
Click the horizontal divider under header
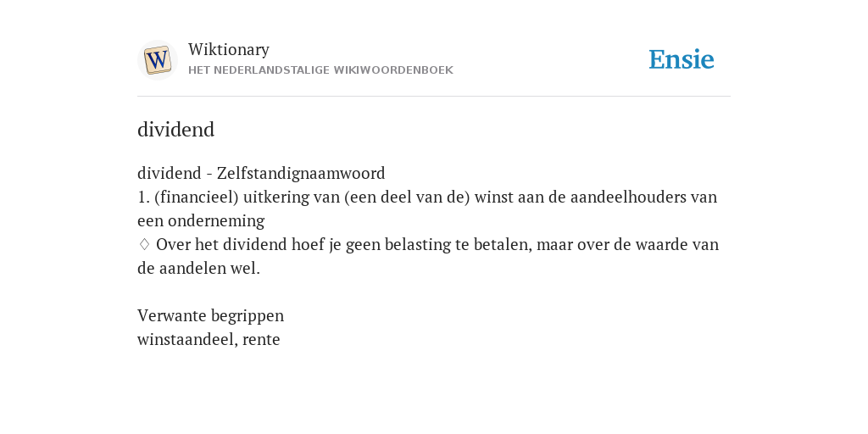(x=434, y=97)
